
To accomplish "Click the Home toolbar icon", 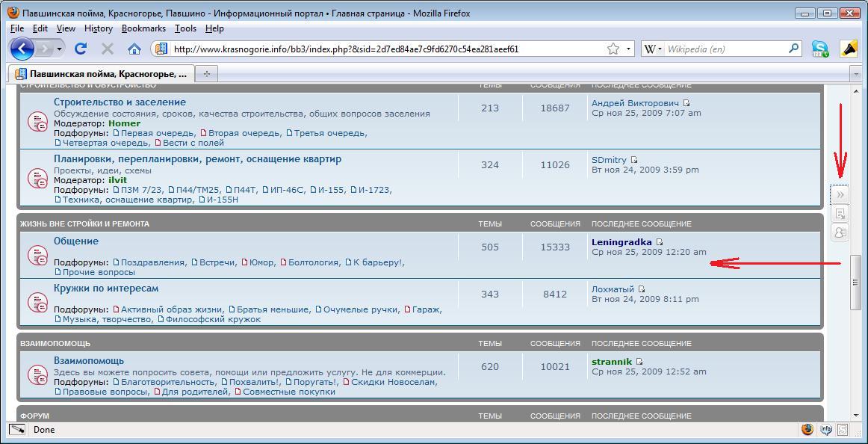I will coord(134,49).
